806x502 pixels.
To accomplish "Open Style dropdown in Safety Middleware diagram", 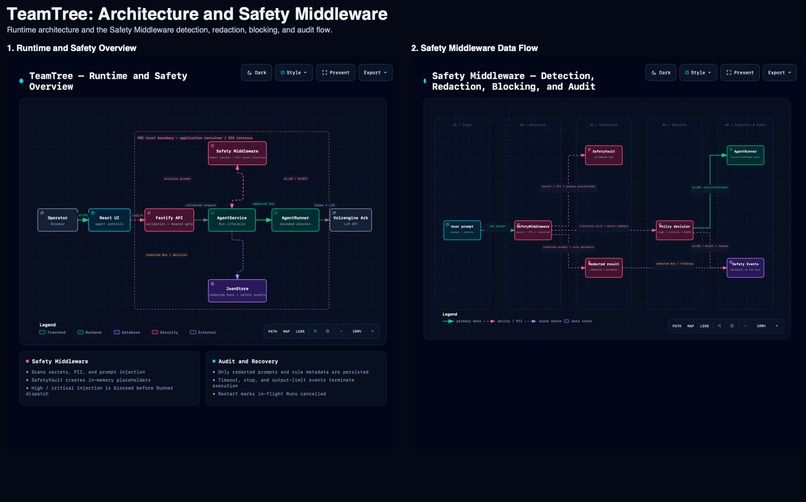I will (x=698, y=72).
